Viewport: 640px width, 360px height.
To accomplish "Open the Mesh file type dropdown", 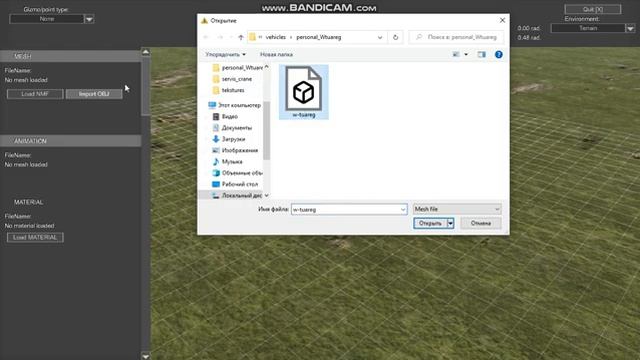I will 457,209.
